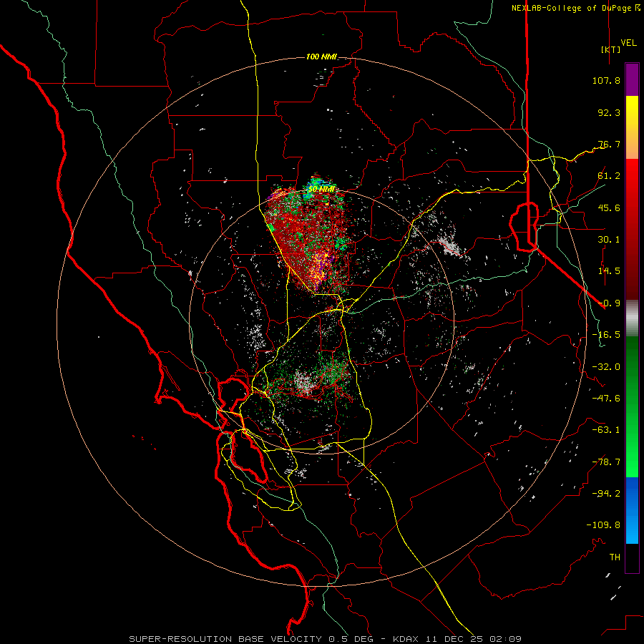
Task: Click the 100 NMI range ring label
Action: pos(321,57)
